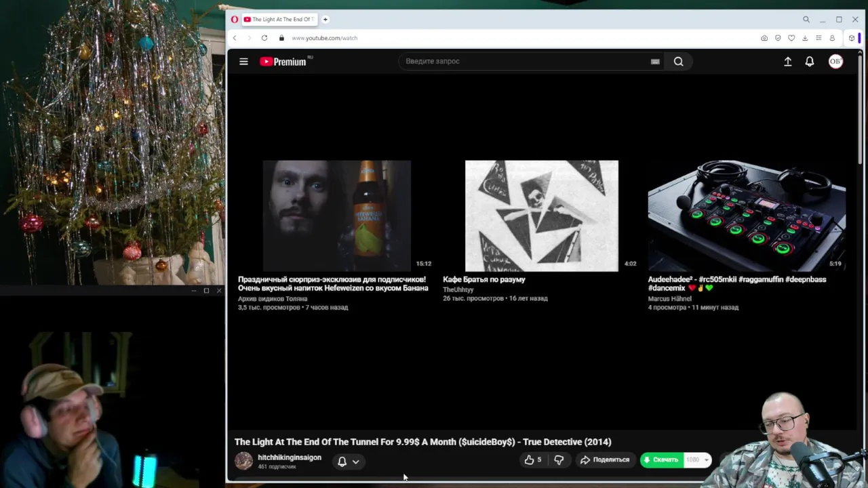Click the search magnifier button on YouTube
868x488 pixels.
coord(678,62)
